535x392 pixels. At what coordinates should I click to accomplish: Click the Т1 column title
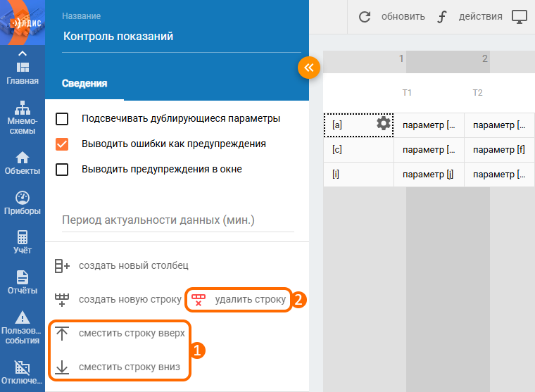pos(407,93)
